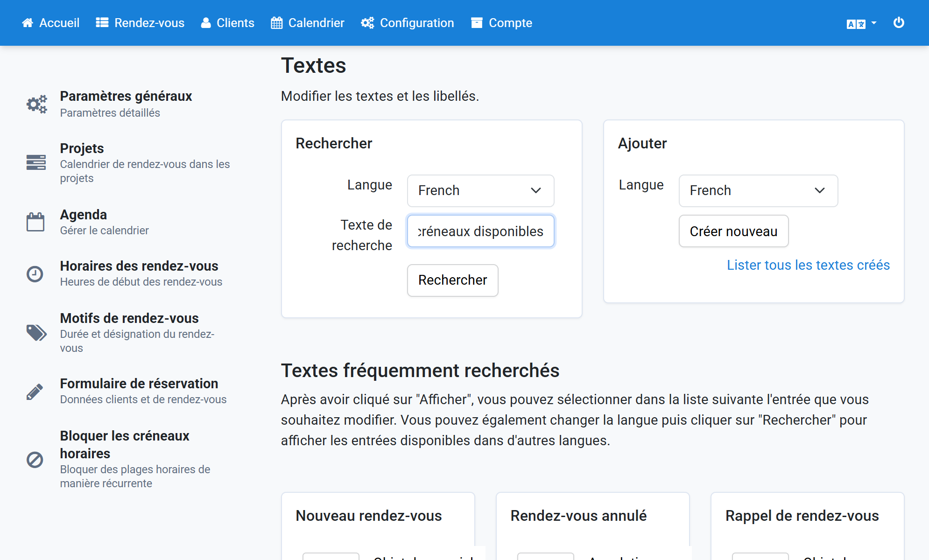The image size is (929, 560).
Task: Click the clock icon for Horaires des rendez-vous
Action: [35, 274]
